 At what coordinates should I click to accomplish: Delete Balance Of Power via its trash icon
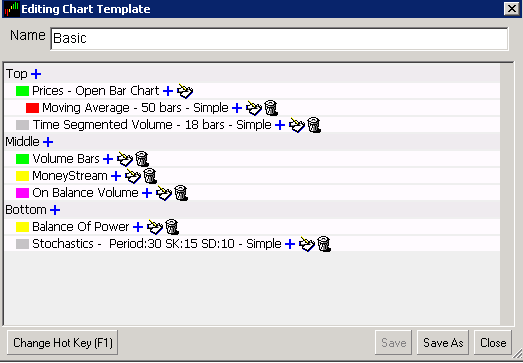[172, 227]
